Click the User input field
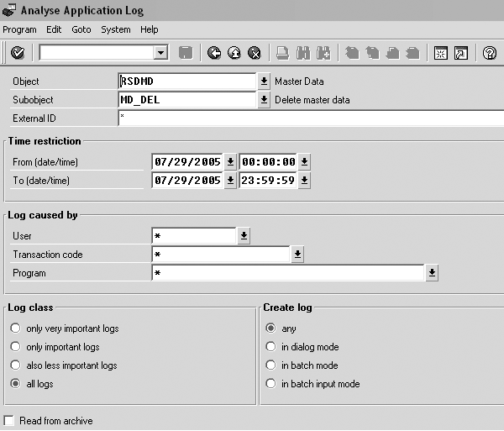This screenshot has height=431, width=504. [194, 236]
